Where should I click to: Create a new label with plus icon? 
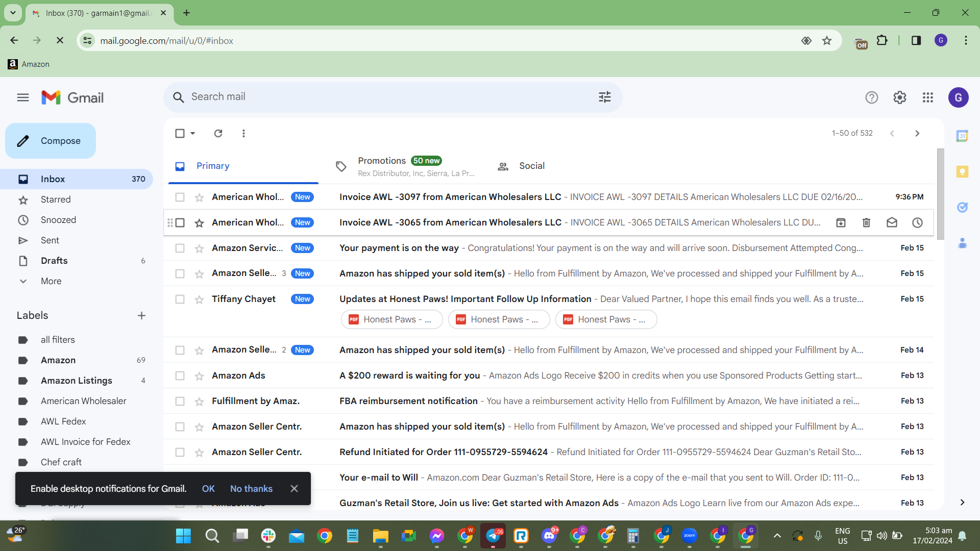pos(141,315)
